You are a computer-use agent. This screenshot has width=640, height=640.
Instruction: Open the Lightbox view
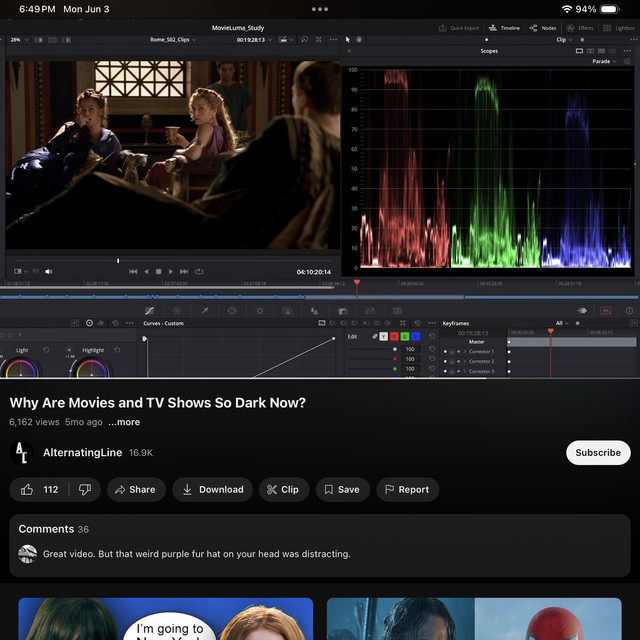(619, 28)
